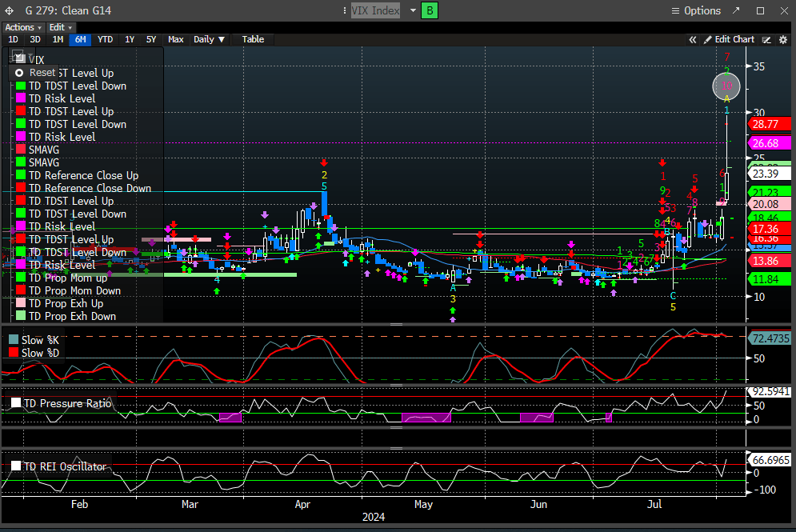This screenshot has height=532, width=796.
Task: Click the crosshair move icon beside G 279
Action: coord(9,10)
